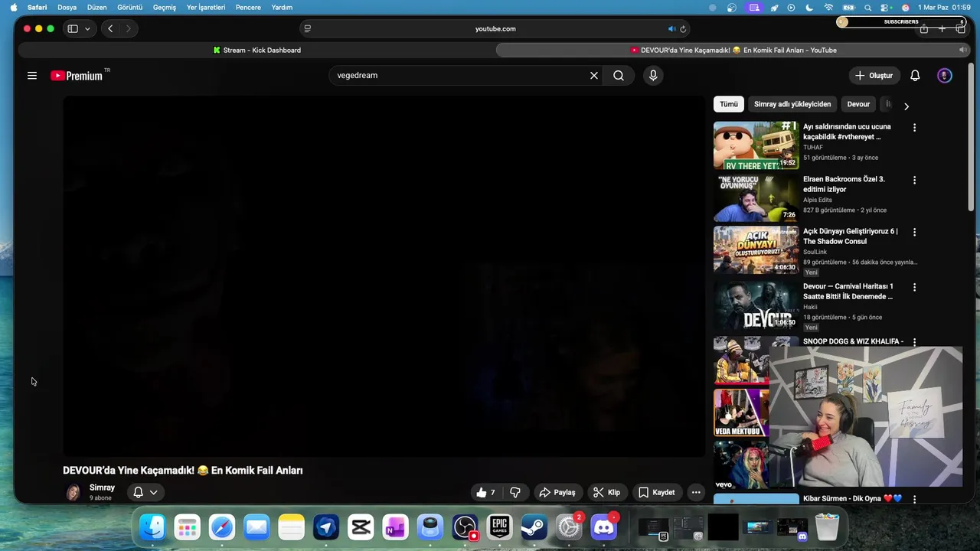The height and width of the screenshot is (551, 980).
Task: Open Notes from the Dock
Action: [291, 527]
